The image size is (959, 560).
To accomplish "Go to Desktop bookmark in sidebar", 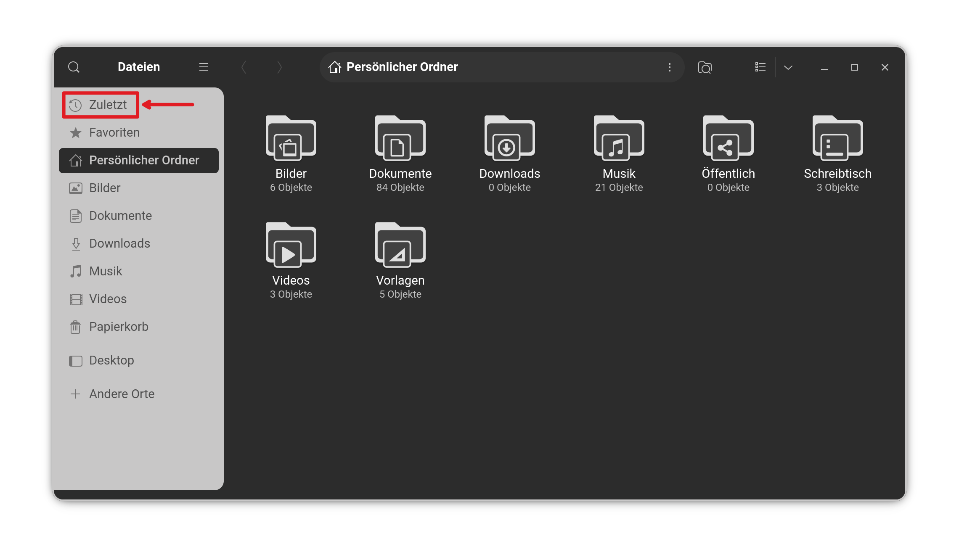I will tap(111, 360).
